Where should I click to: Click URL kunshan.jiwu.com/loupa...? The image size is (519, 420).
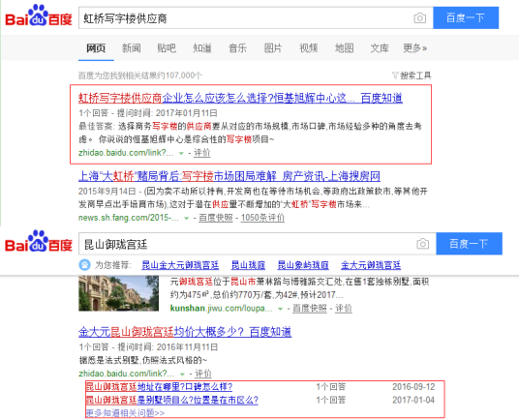tap(222, 308)
